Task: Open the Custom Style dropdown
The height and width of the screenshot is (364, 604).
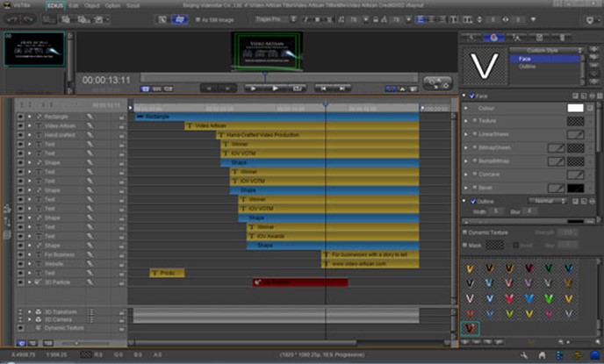Action: click(x=546, y=50)
